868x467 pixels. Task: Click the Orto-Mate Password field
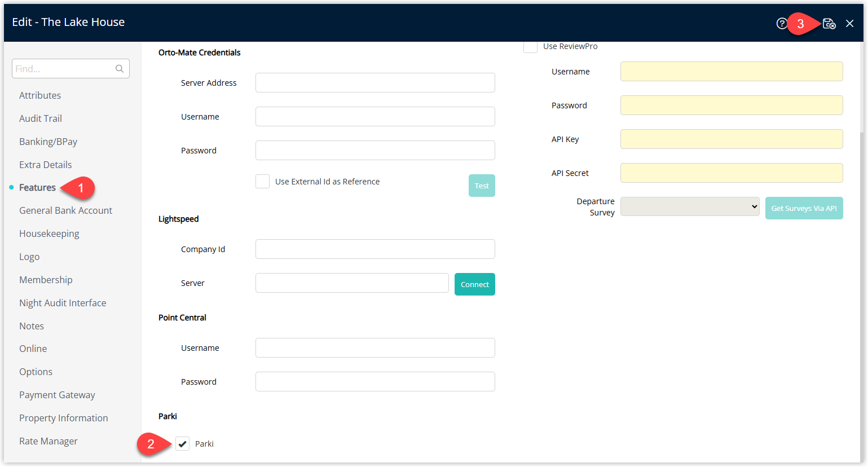coord(375,151)
